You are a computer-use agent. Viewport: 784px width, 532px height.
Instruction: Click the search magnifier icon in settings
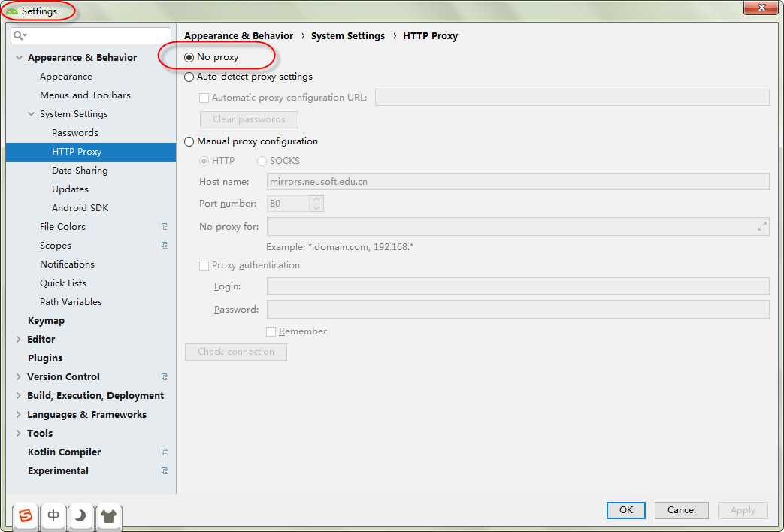point(20,35)
